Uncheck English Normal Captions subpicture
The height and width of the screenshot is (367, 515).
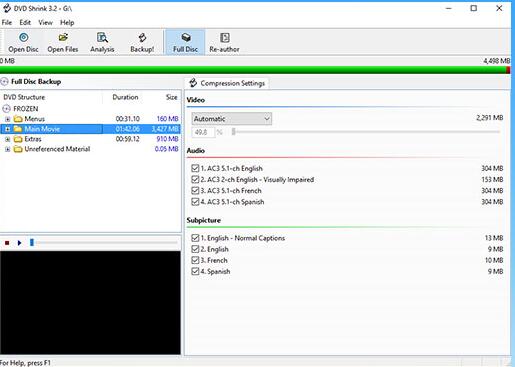[195, 238]
